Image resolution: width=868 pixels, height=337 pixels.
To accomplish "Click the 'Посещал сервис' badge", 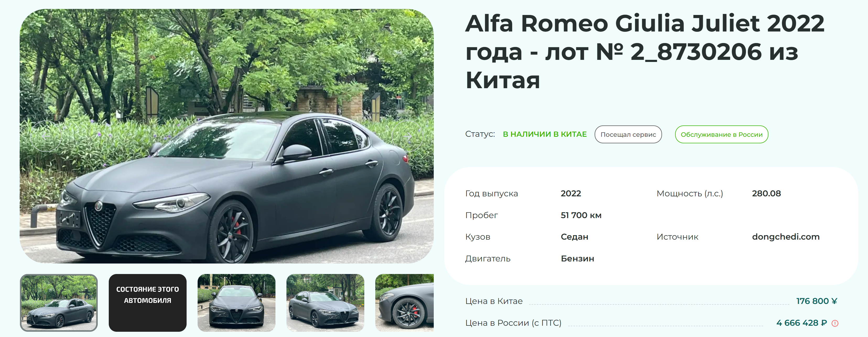I will pos(628,134).
